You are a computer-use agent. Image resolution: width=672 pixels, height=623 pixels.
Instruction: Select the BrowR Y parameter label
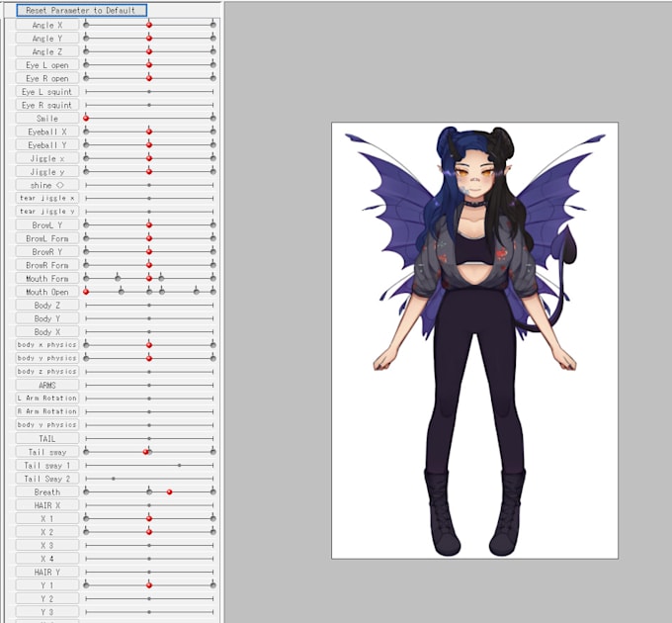tap(47, 251)
